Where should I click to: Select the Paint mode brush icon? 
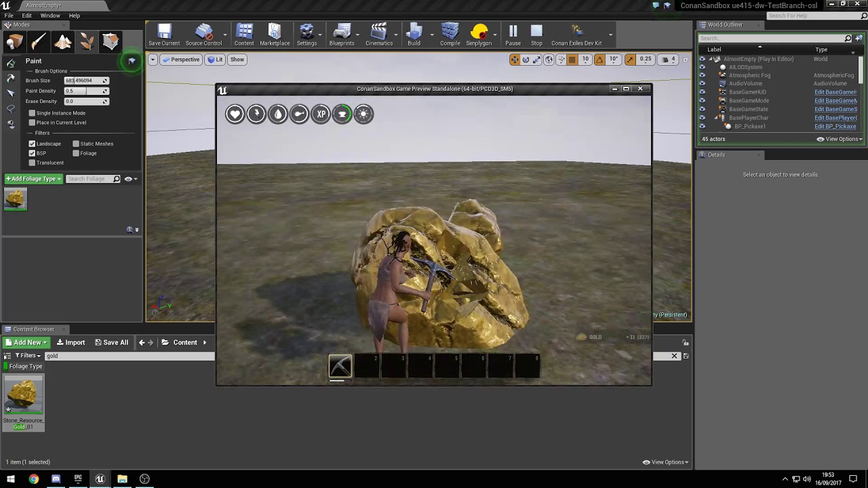coord(39,42)
